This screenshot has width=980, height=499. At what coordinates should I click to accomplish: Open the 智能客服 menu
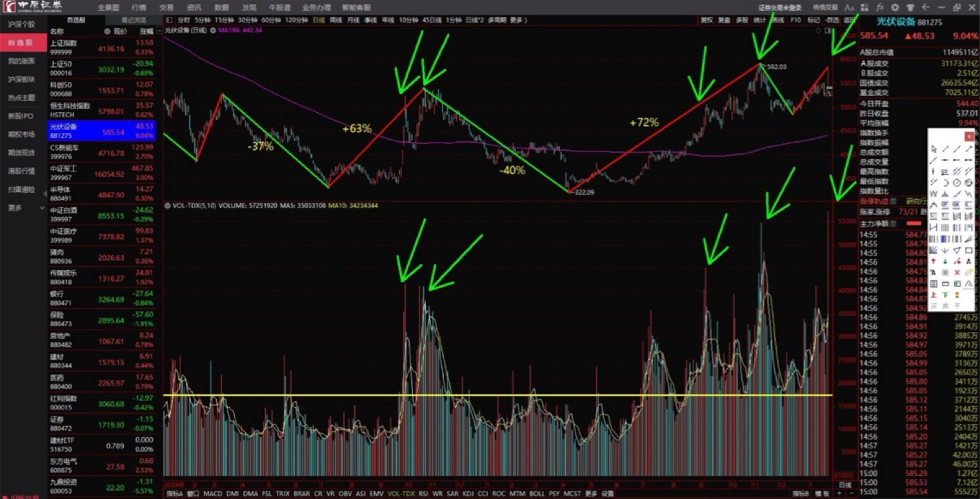(356, 7)
